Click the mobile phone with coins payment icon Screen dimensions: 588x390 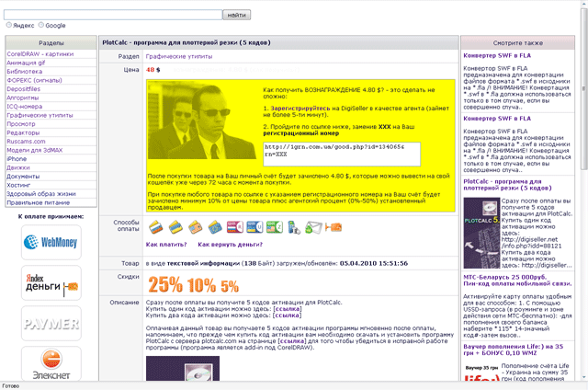click(294, 227)
